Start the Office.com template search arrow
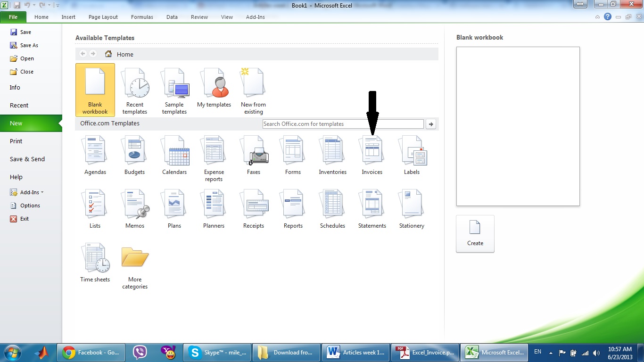644x362 pixels. pos(430,124)
